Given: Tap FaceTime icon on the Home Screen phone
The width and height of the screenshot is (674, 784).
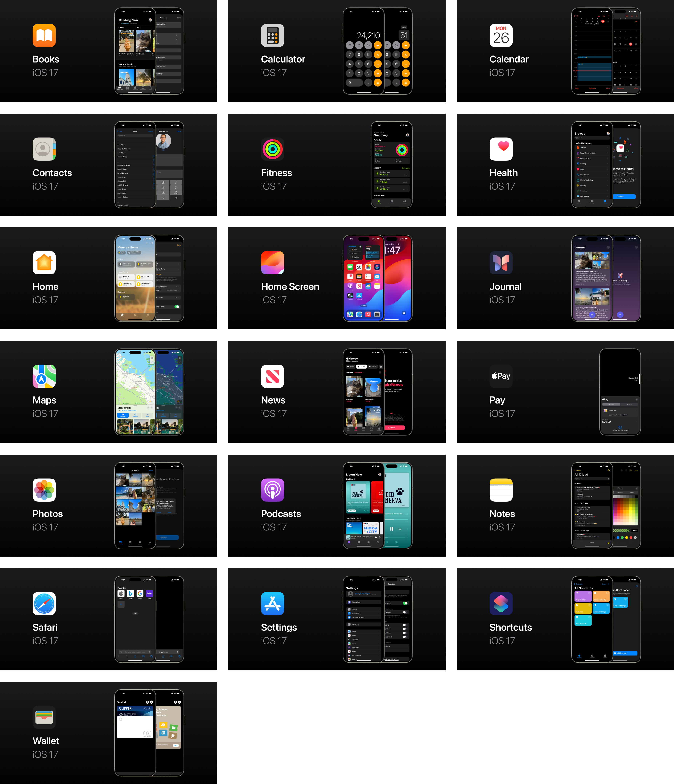Looking at the screenshot, I should pyautogui.click(x=350, y=267).
